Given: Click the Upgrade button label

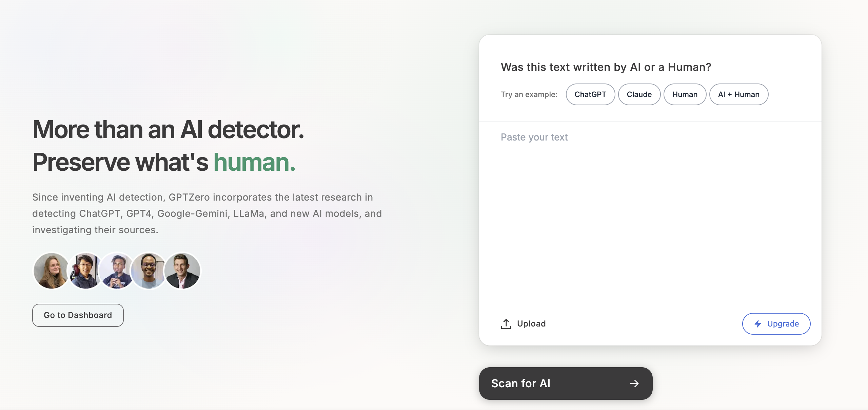Looking at the screenshot, I should (783, 324).
